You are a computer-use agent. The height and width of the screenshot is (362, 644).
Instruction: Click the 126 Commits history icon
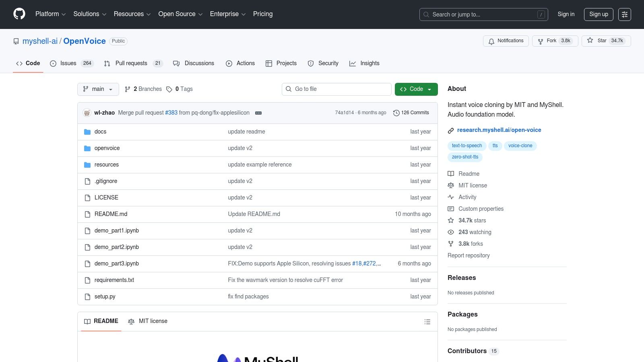[x=396, y=113]
